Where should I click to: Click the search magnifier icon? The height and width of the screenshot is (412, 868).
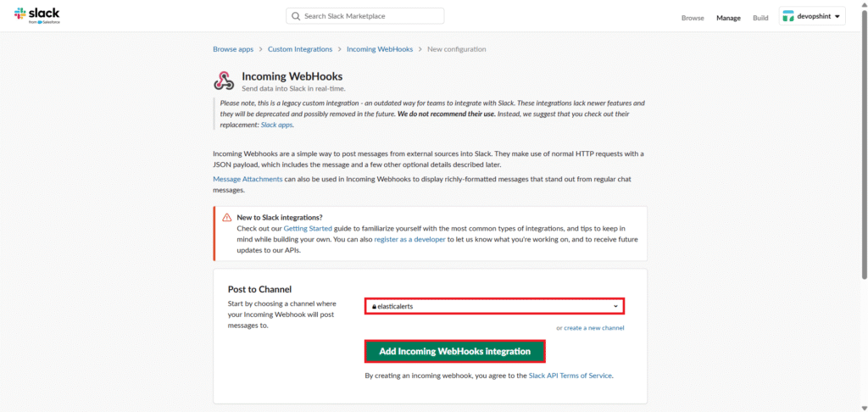tap(296, 16)
